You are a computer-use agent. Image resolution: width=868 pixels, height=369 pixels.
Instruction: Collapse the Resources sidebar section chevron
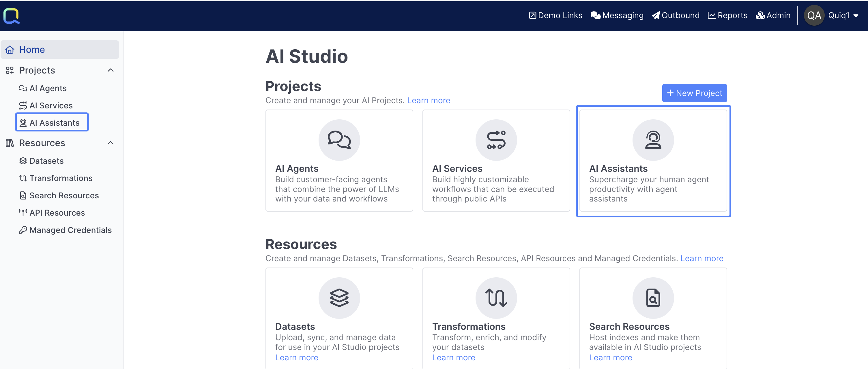(x=111, y=143)
